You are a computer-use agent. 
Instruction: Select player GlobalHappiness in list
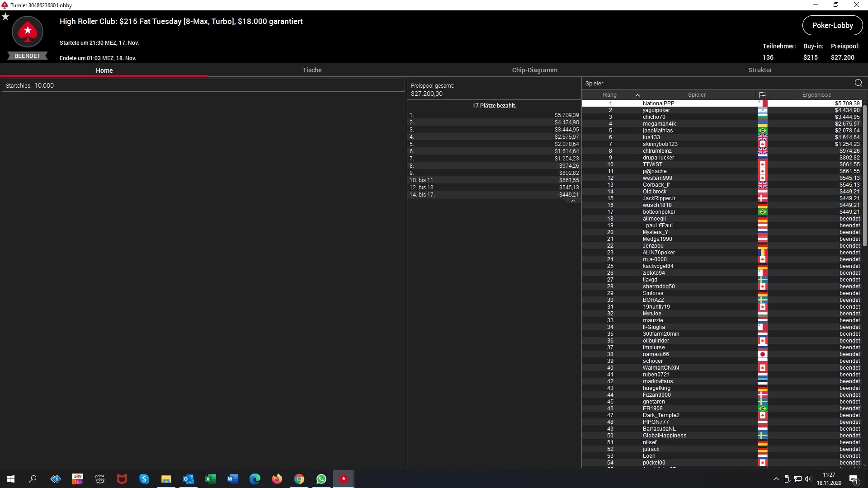tap(722, 436)
